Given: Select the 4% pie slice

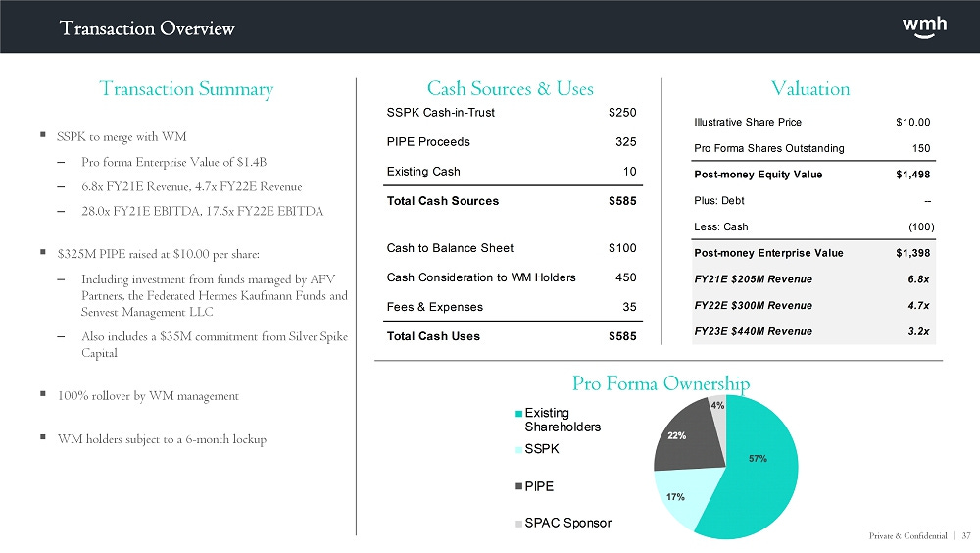Looking at the screenshot, I should [717, 416].
